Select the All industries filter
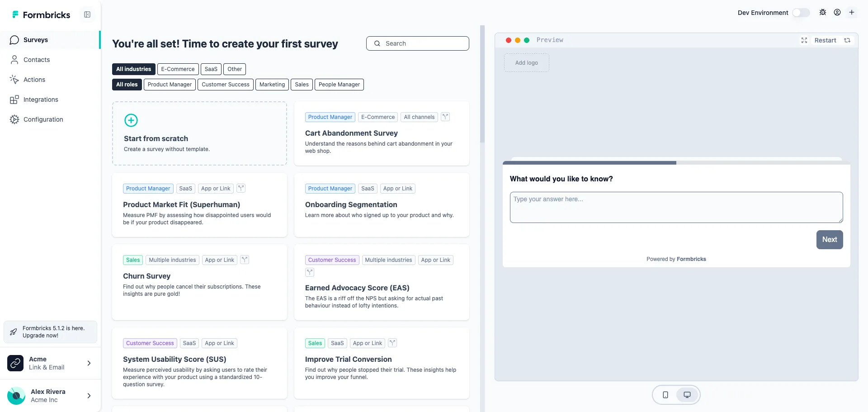The image size is (868, 412). [133, 69]
